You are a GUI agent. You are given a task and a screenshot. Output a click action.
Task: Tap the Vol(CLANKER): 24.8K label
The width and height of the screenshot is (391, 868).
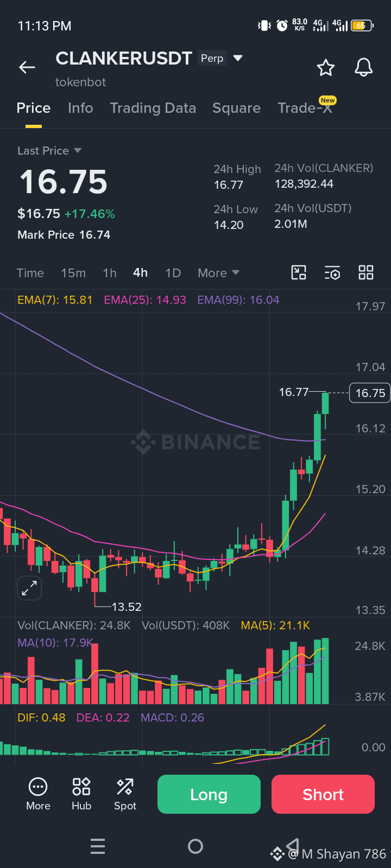point(74,626)
